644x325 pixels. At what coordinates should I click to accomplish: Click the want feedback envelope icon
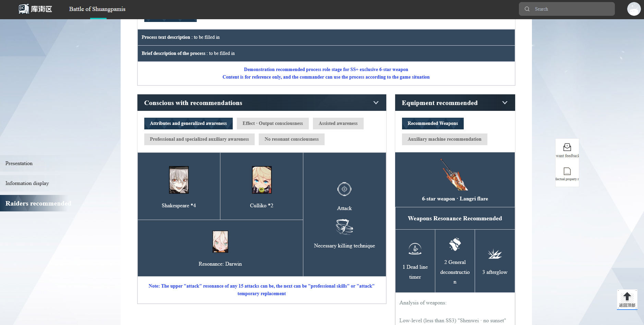point(567,147)
